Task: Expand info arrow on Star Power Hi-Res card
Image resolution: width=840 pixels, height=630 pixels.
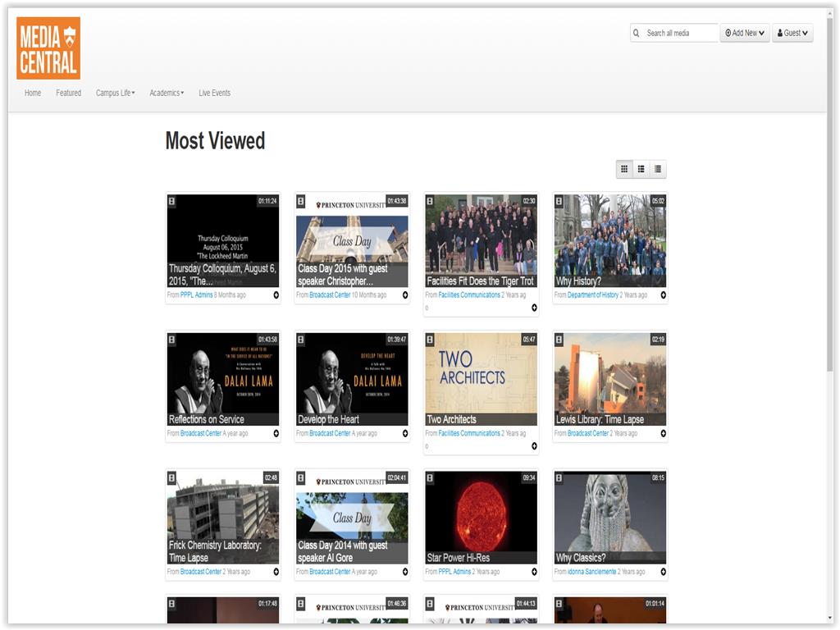Action: coord(534,572)
